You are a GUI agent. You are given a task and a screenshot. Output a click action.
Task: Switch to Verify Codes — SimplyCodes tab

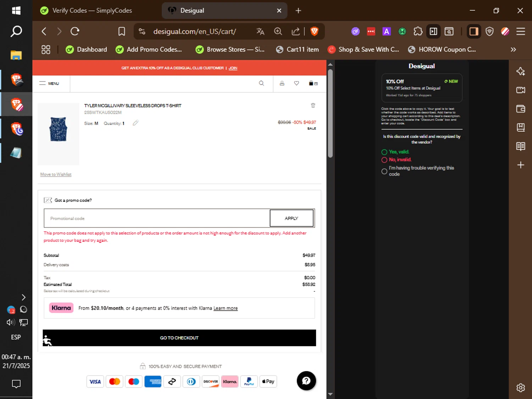(92, 11)
